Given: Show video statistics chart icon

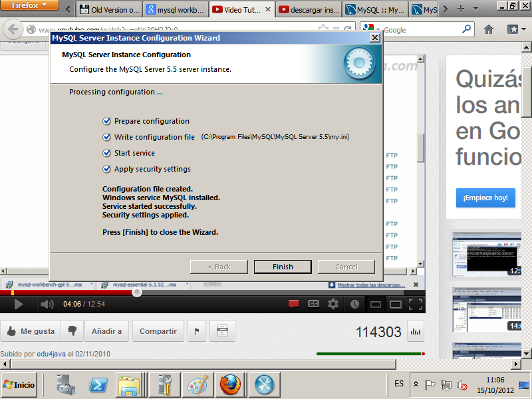Looking at the screenshot, I should [416, 331].
